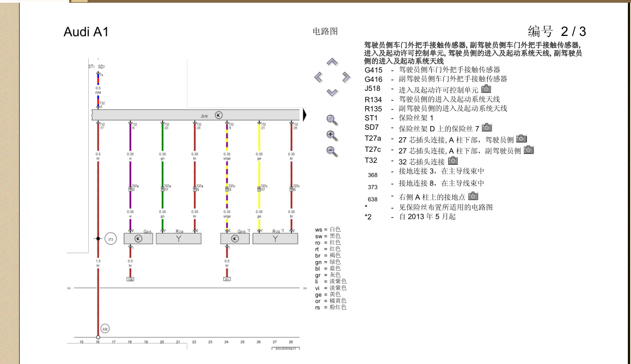631x364 pixels.
Task: Click the up navigation arrow
Action: [x=332, y=62]
